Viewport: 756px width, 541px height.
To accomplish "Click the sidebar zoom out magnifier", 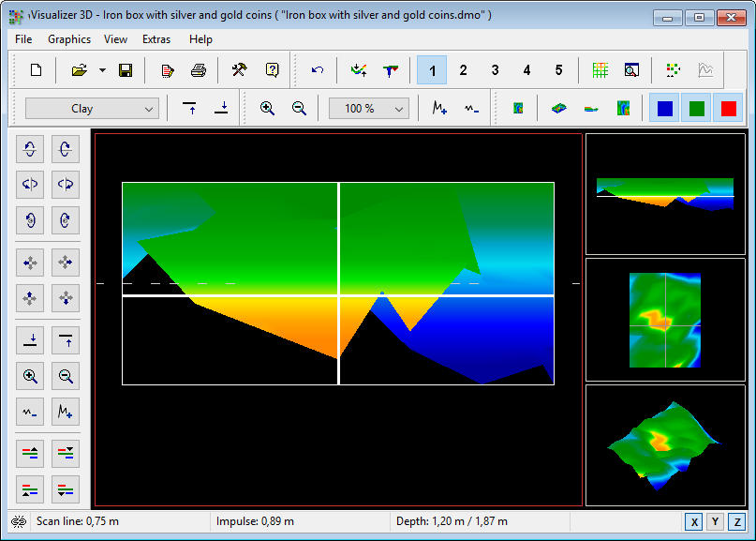I will (x=66, y=376).
